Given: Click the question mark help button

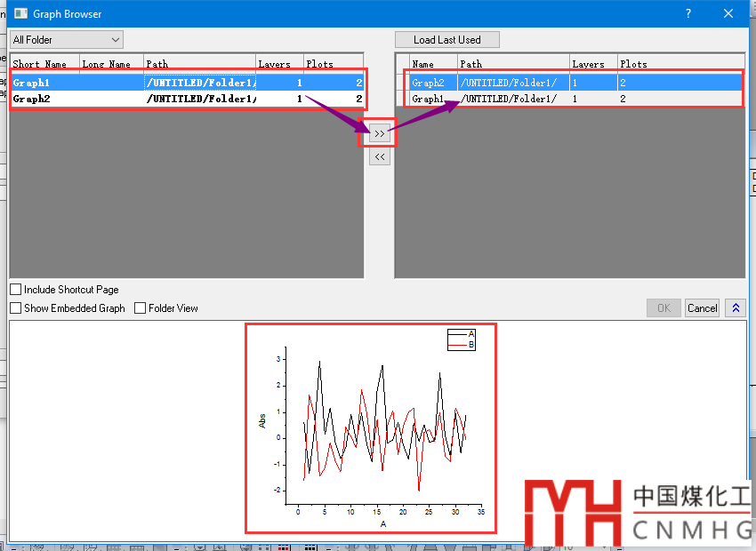Looking at the screenshot, I should [688, 13].
